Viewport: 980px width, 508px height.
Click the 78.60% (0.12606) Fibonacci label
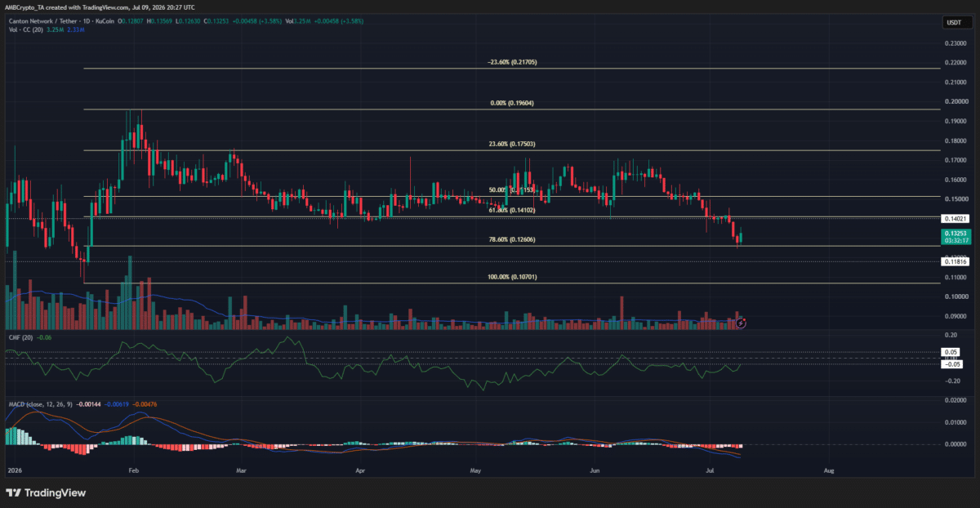(x=511, y=239)
